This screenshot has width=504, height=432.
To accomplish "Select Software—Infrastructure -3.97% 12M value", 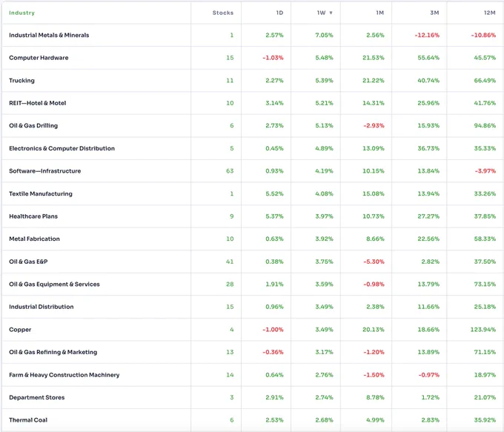I will tap(485, 171).
